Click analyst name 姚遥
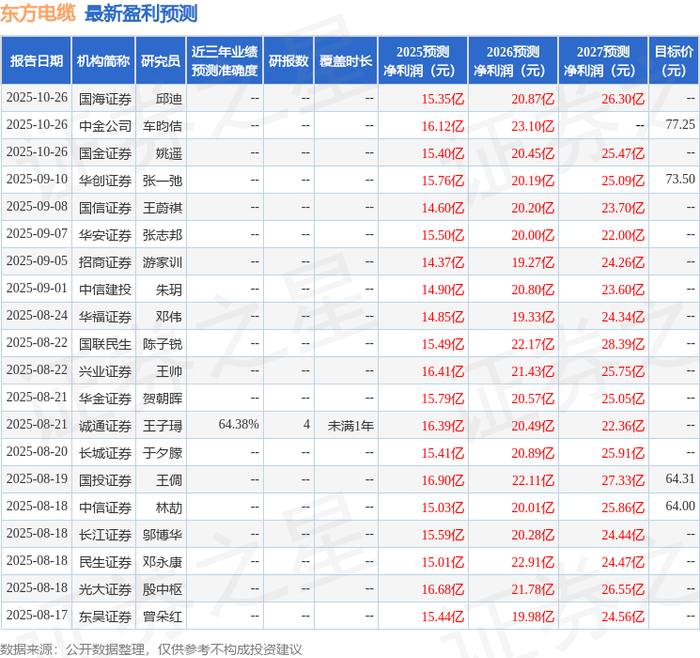Viewport: 700px width, 658px height. (x=169, y=153)
